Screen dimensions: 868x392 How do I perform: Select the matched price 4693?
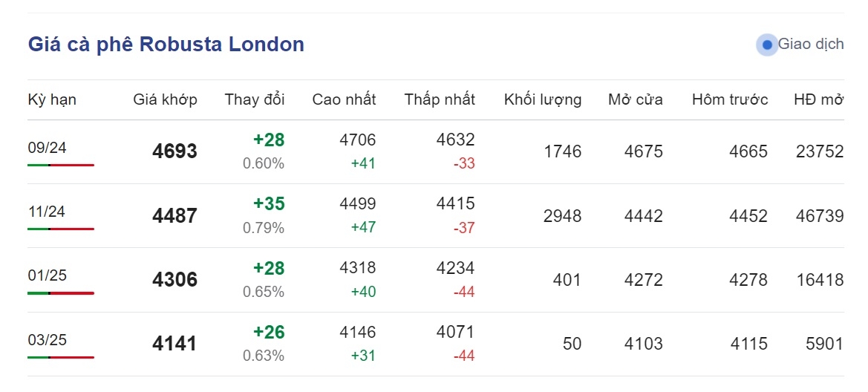tap(174, 151)
